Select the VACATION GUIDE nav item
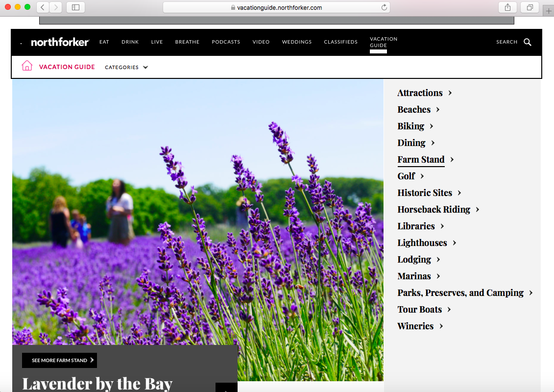The image size is (554, 392). tap(384, 42)
